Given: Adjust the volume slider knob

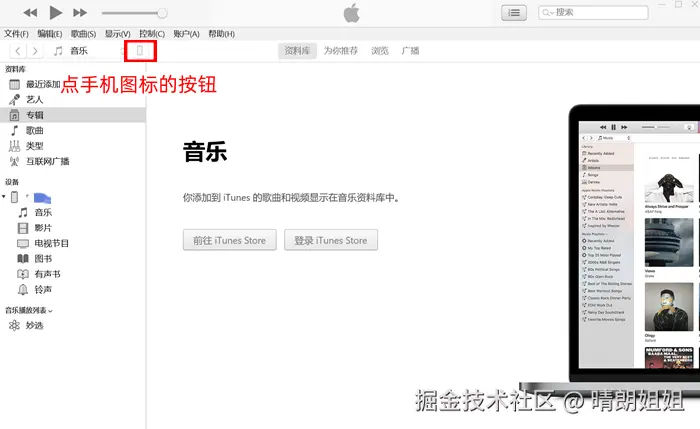Looking at the screenshot, I should [x=162, y=13].
